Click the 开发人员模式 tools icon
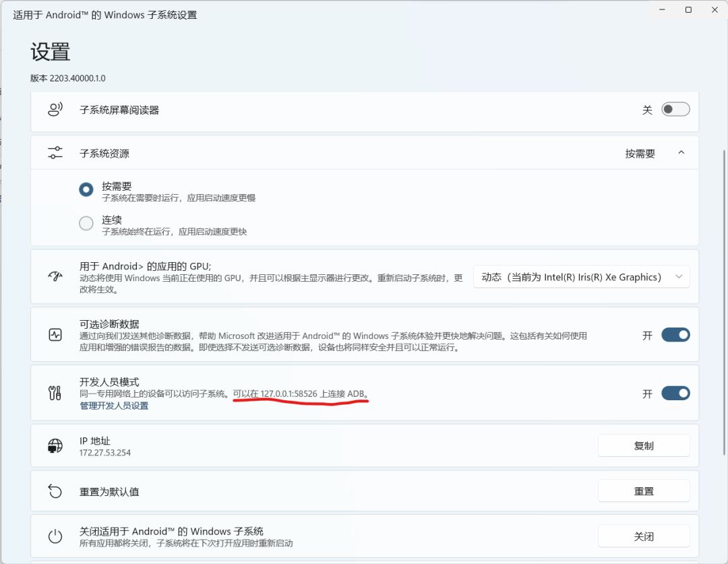Viewport: 728px width, 564px height. pyautogui.click(x=55, y=393)
